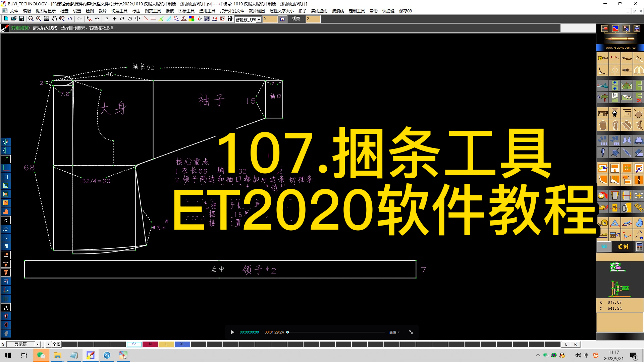Select the move four-arrow tool
644x362 pixels.
pyautogui.click(x=97, y=19)
